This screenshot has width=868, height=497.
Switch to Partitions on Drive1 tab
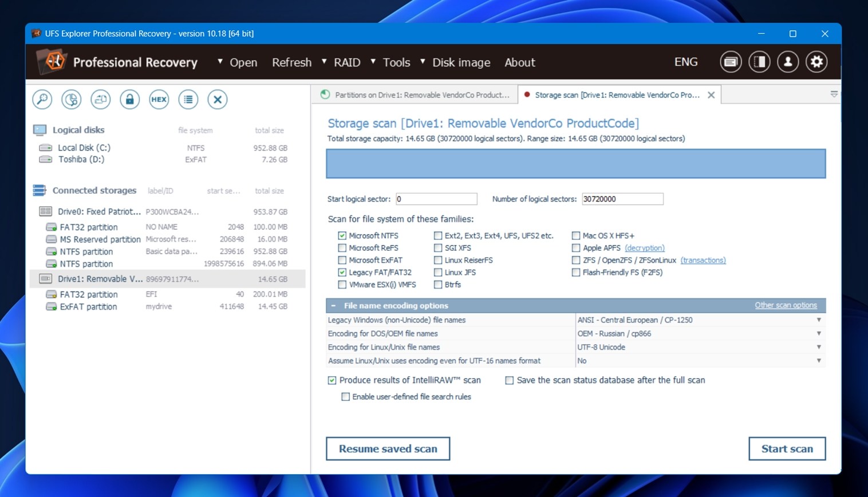pos(415,95)
